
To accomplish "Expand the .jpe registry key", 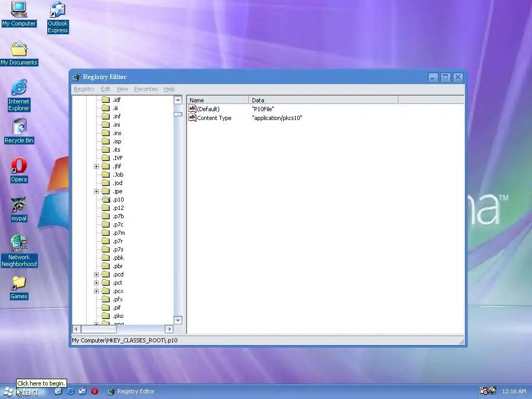I will coord(96,191).
